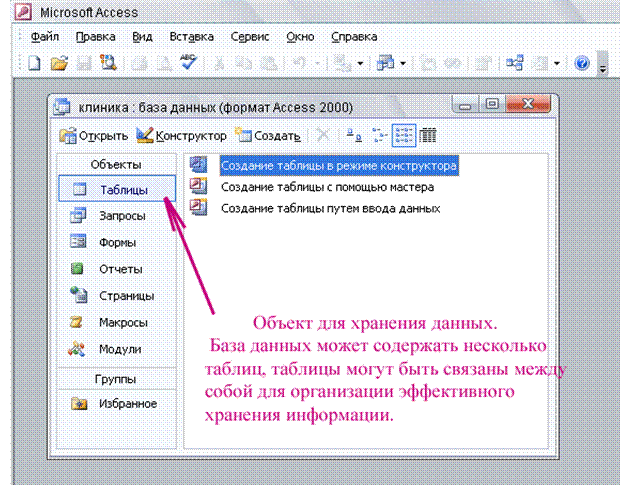Click the New database icon in toolbar
The height and width of the screenshot is (485, 620).
tap(35, 63)
